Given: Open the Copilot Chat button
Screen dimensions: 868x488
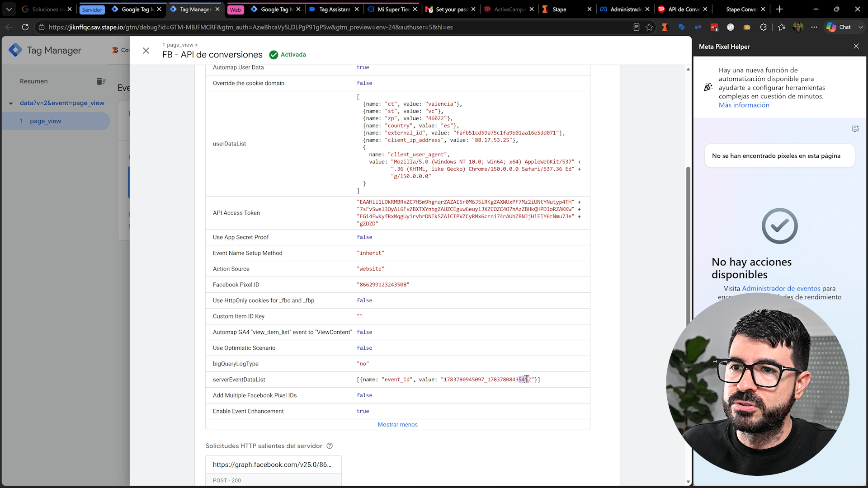Looking at the screenshot, I should (839, 27).
